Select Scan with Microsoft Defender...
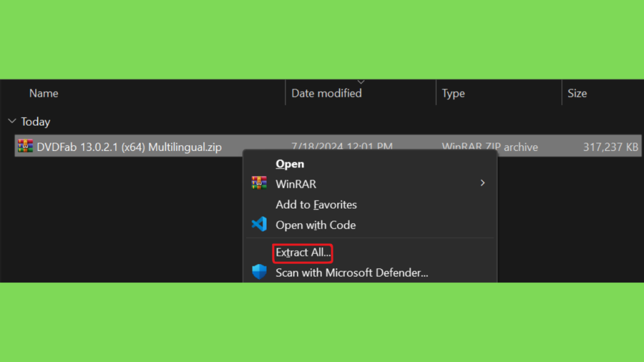The width and height of the screenshot is (644, 362). [x=352, y=273]
